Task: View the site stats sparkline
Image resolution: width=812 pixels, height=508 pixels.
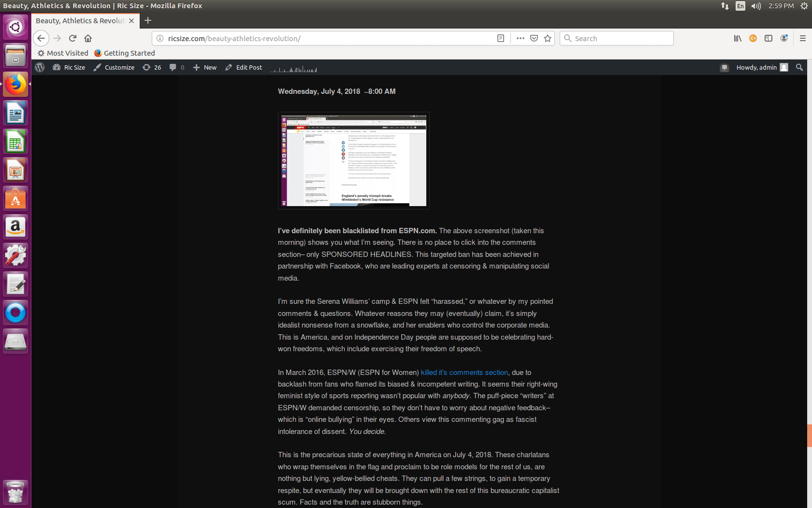Action: tap(294, 69)
